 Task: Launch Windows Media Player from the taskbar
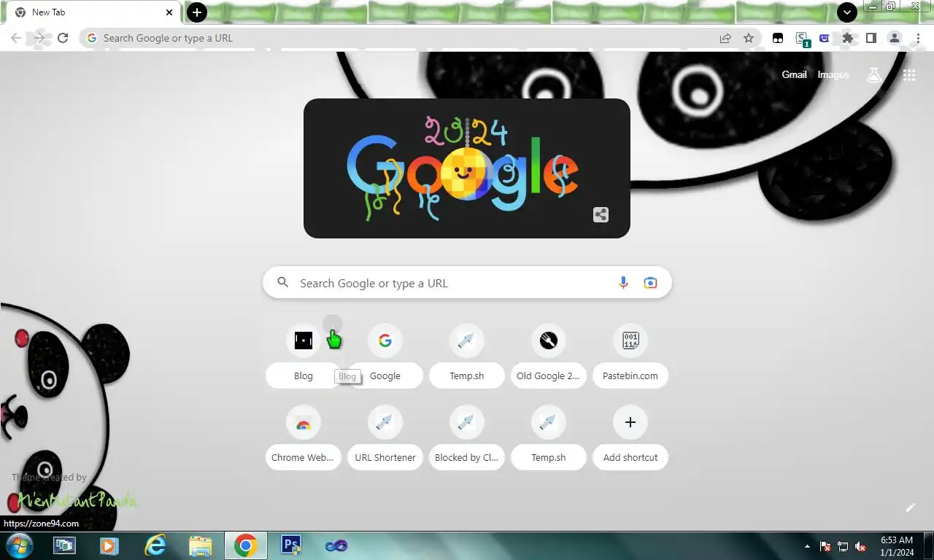(109, 545)
